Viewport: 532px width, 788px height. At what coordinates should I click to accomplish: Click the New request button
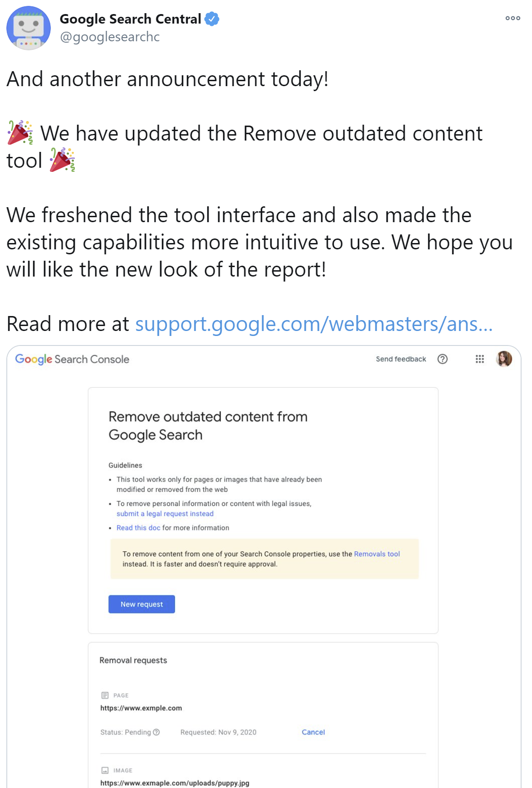(x=141, y=604)
